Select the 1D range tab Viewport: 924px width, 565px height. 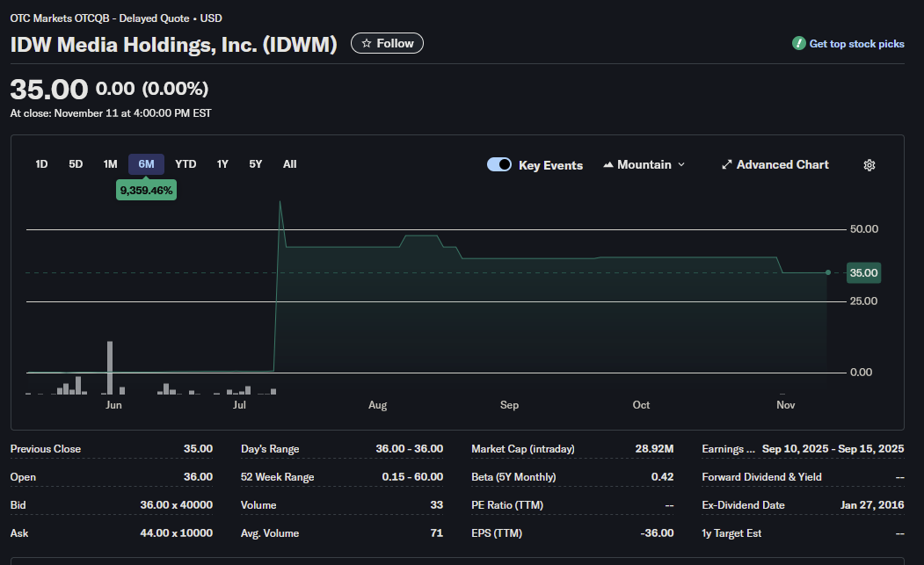click(x=41, y=164)
